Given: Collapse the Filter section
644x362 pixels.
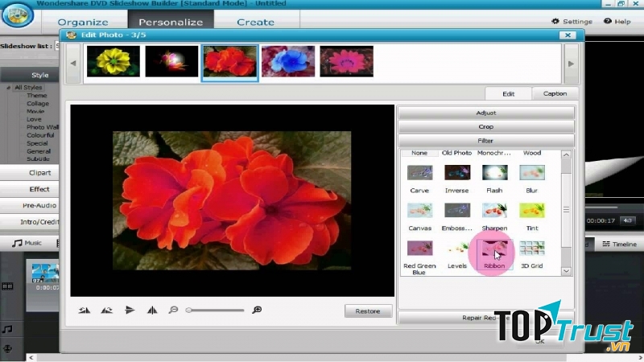Looking at the screenshot, I should (486, 141).
